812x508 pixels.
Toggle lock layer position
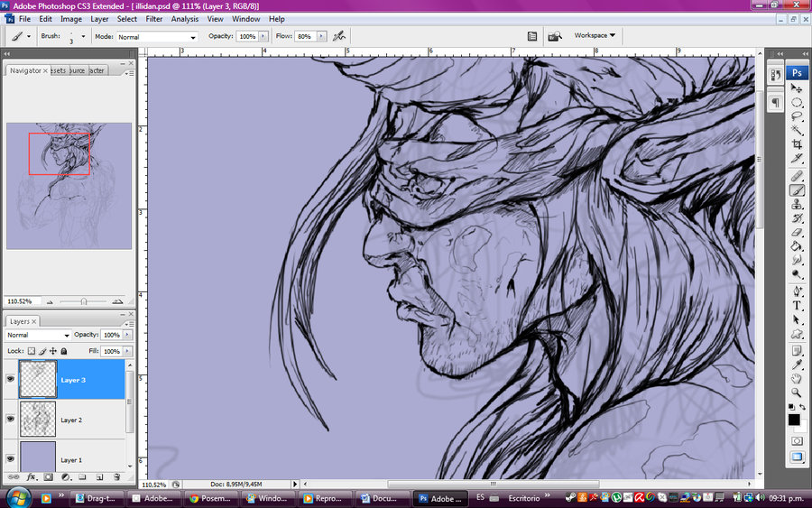pyautogui.click(x=53, y=351)
